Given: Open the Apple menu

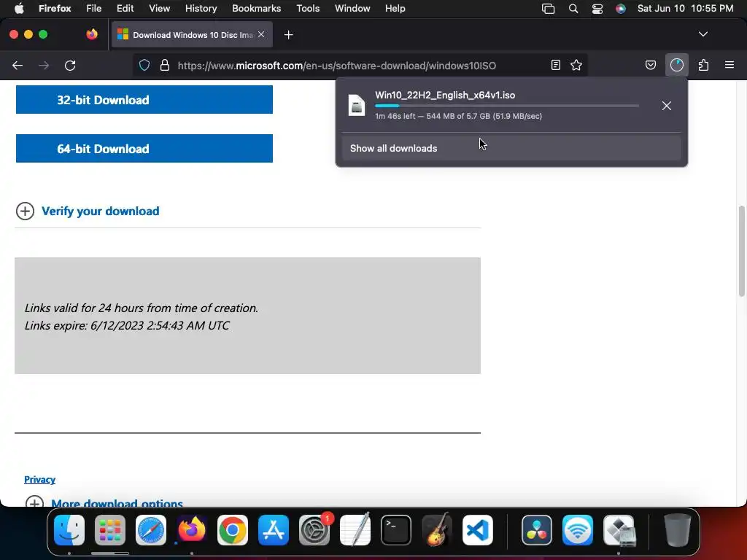Looking at the screenshot, I should pyautogui.click(x=19, y=9).
